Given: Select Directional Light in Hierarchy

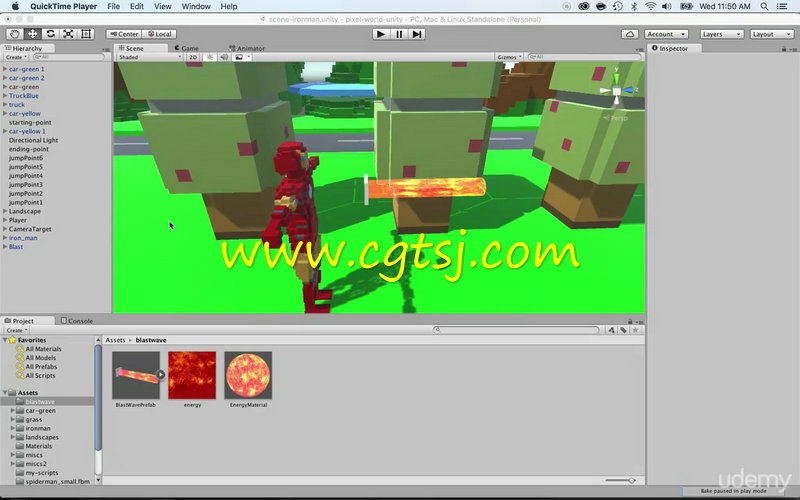Looking at the screenshot, I should coord(34,140).
